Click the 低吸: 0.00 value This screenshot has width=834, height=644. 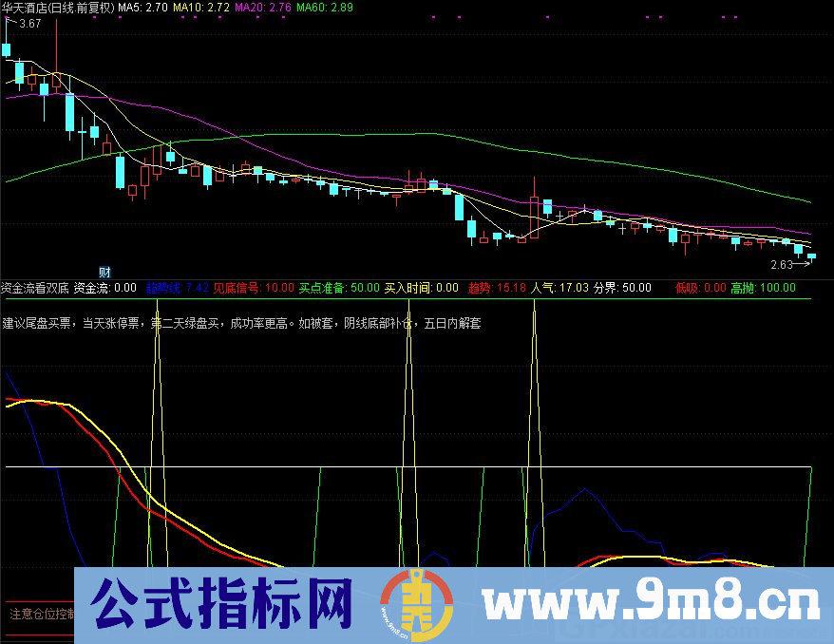pos(700,288)
